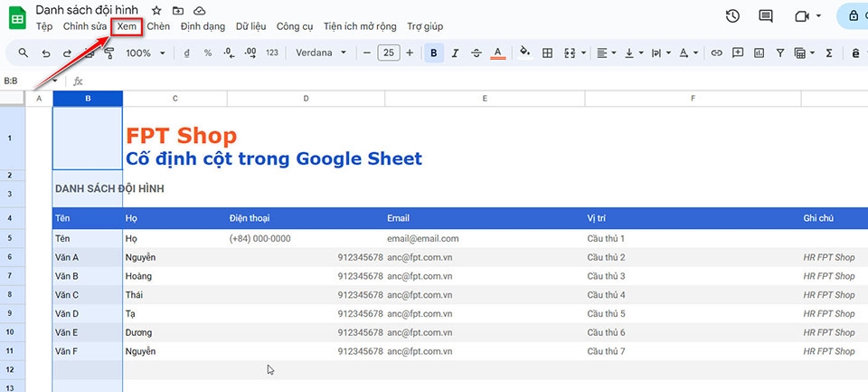Open the comments panel icon

point(766,16)
